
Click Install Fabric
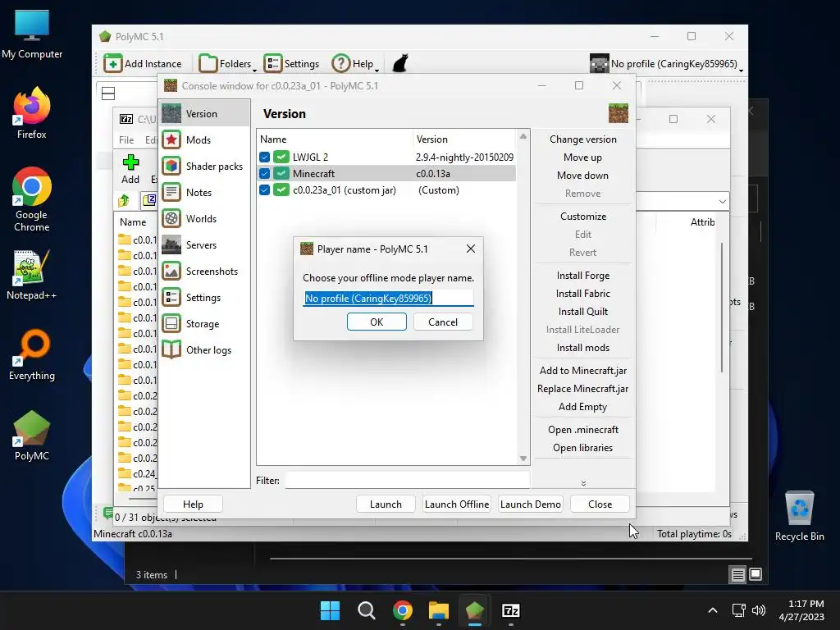point(583,294)
